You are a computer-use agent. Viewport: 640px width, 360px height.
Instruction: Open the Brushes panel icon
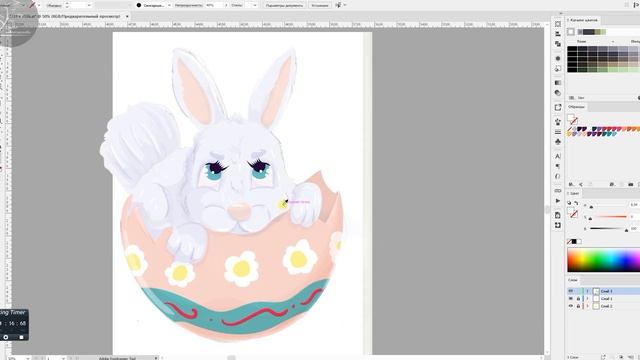click(x=558, y=122)
